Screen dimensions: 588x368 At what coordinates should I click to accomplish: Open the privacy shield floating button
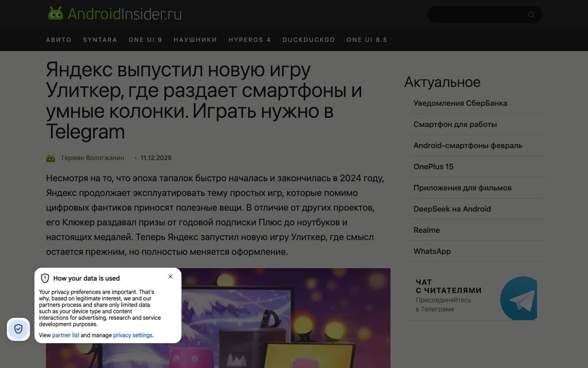18,329
